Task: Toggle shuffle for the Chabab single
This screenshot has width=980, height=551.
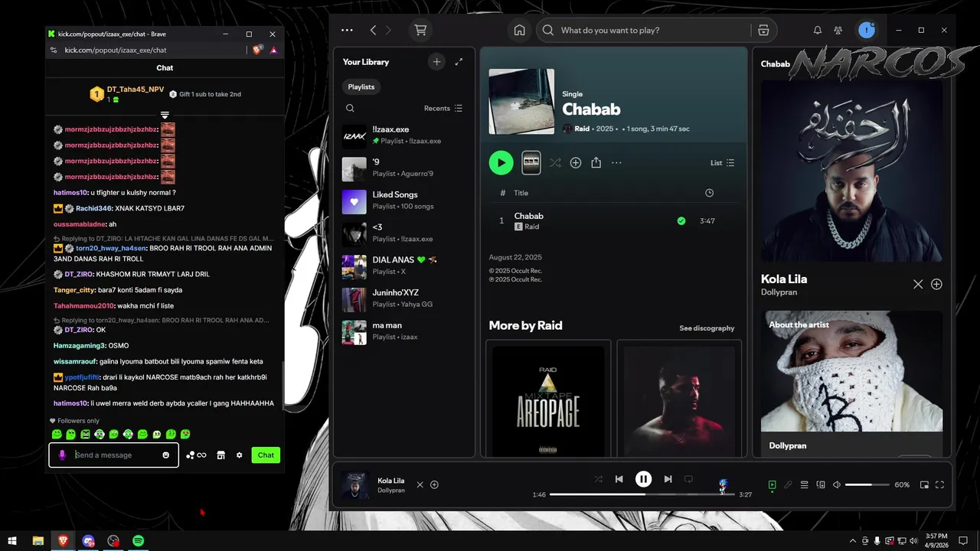Action: (x=555, y=162)
